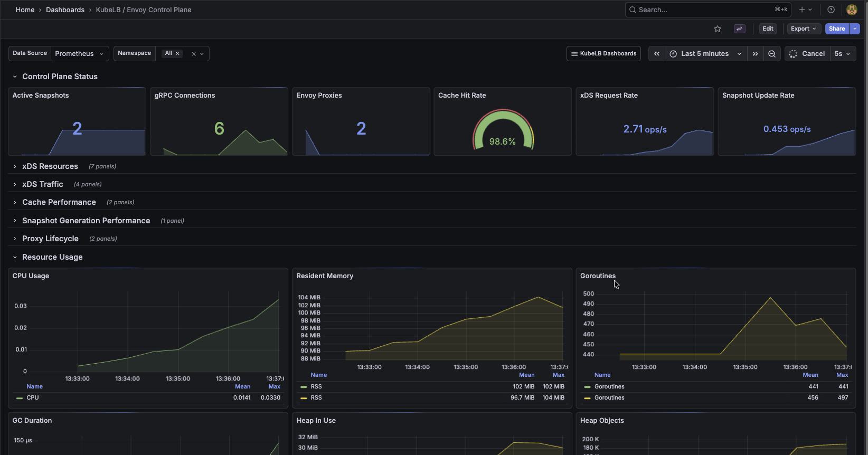
Task: Star this dashboard as favorite
Action: click(x=718, y=29)
